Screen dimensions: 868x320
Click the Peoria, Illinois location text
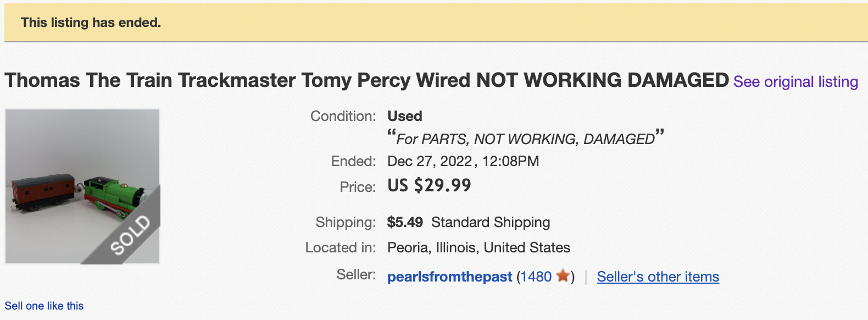[x=478, y=247]
